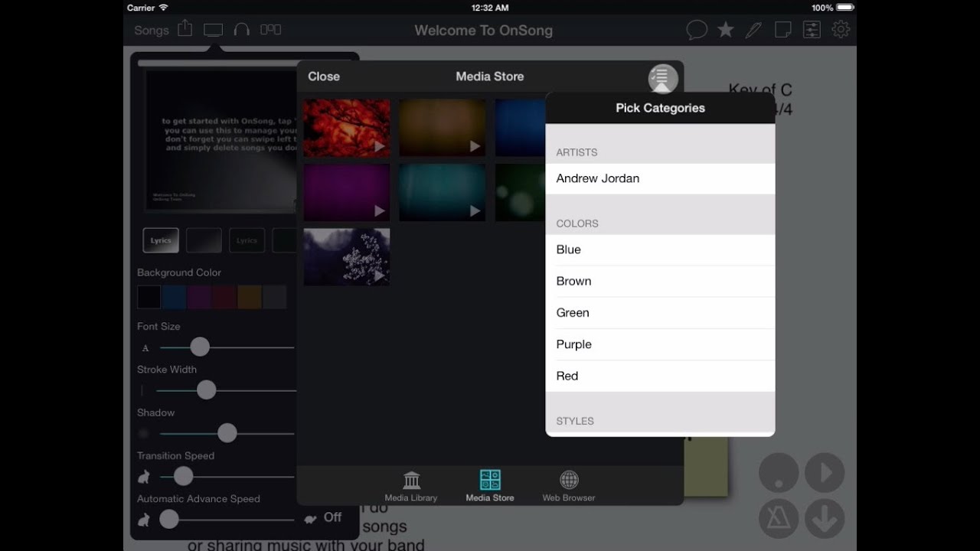The height and width of the screenshot is (551, 980).
Task: Select the third dim Lyrics style preset
Action: click(x=247, y=240)
